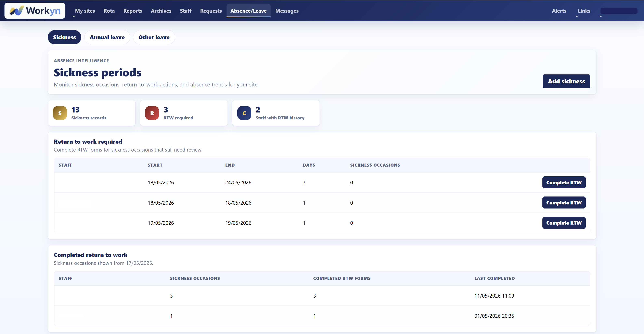Click the ABSENCE INTELLIGENCE label
Screen dimensions: 644x334
click(x=81, y=61)
